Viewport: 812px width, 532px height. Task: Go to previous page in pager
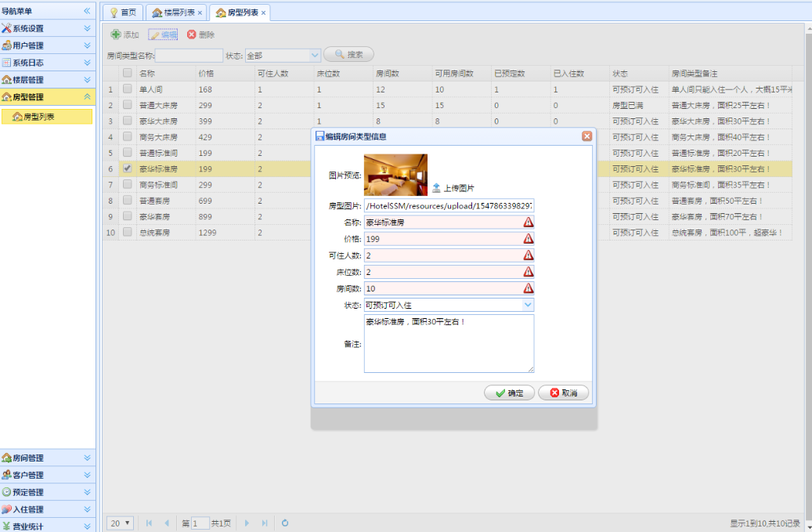point(167,523)
